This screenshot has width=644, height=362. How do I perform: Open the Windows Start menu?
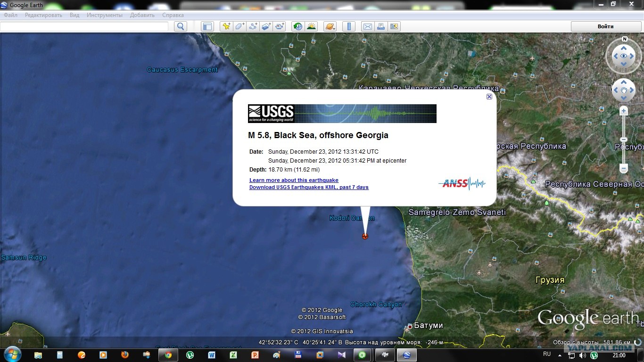click(12, 354)
